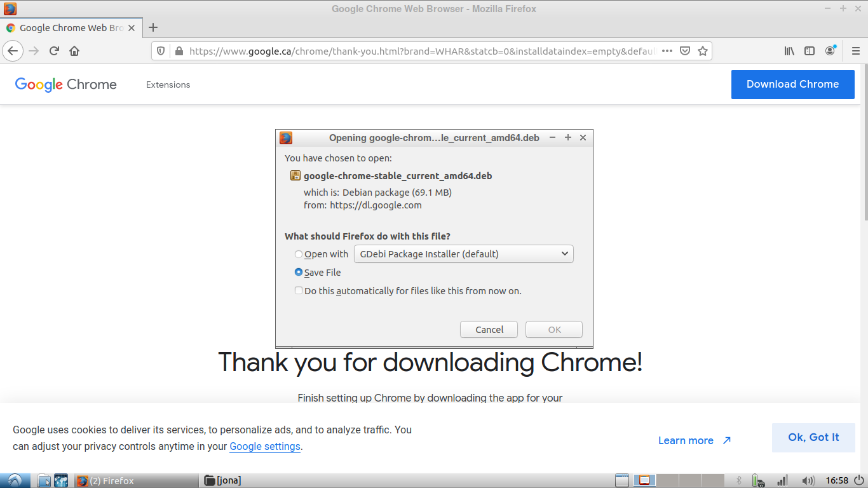The image size is (868, 488).
Task: Open file manager from taskbar launcher
Action: (44, 480)
